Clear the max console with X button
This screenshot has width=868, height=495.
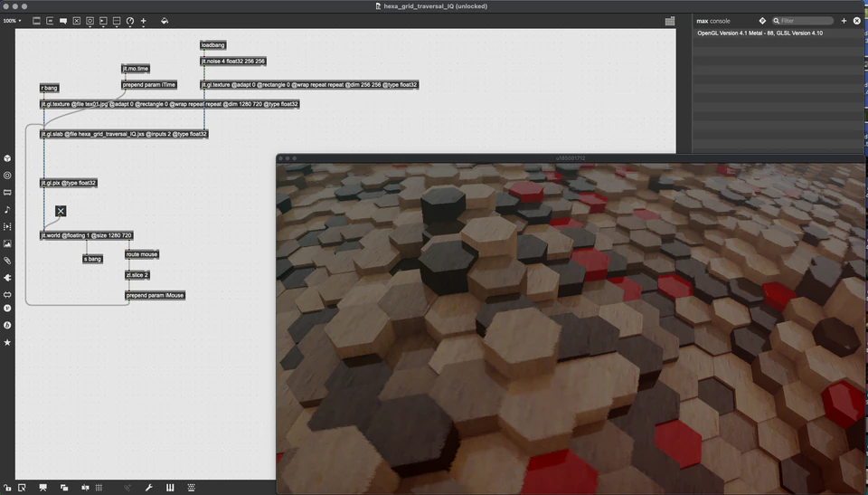coord(857,21)
